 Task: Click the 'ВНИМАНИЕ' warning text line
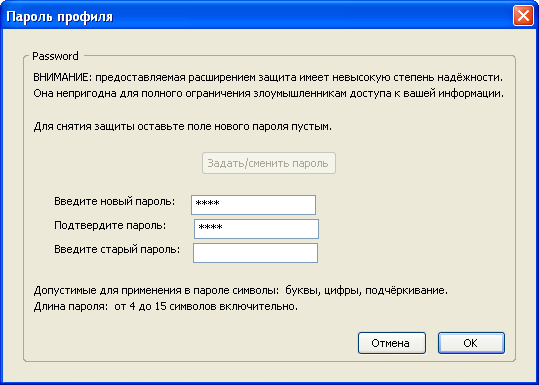click(268, 78)
